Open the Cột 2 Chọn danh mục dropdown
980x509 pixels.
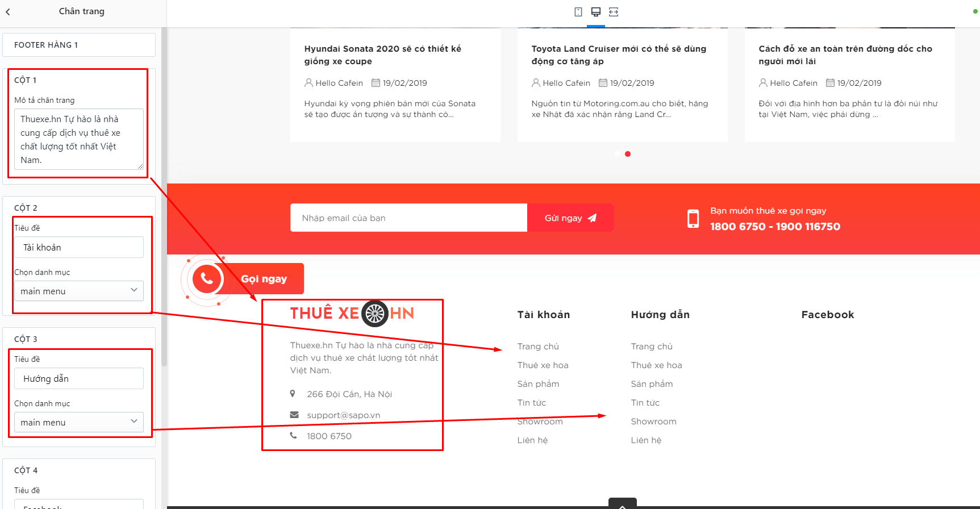coord(79,291)
